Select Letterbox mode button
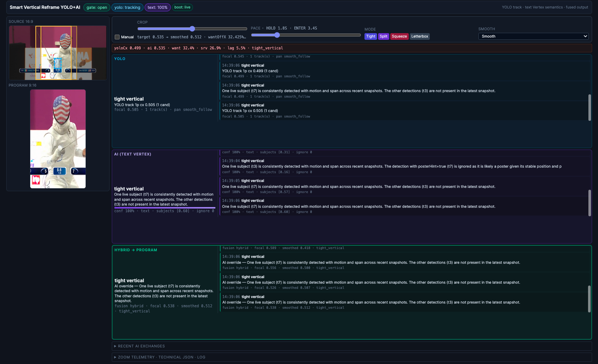Image resolution: width=598 pixels, height=364 pixels. (420, 36)
